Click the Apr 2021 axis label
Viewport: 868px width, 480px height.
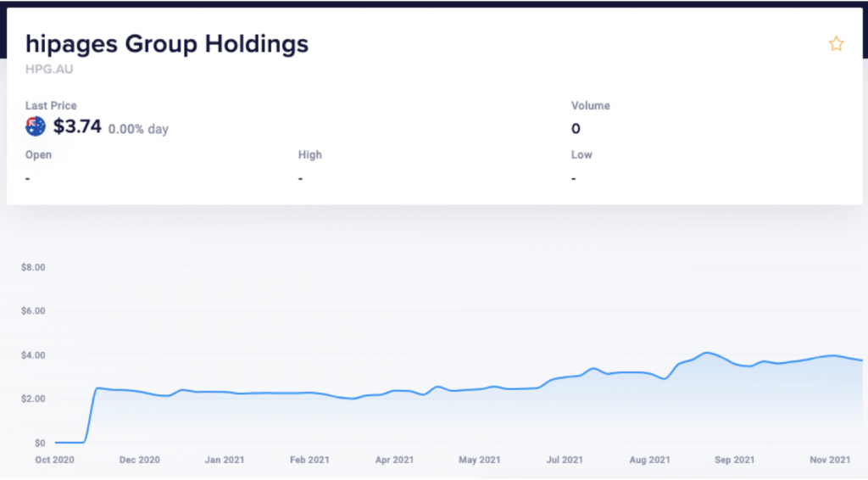pyautogui.click(x=394, y=460)
